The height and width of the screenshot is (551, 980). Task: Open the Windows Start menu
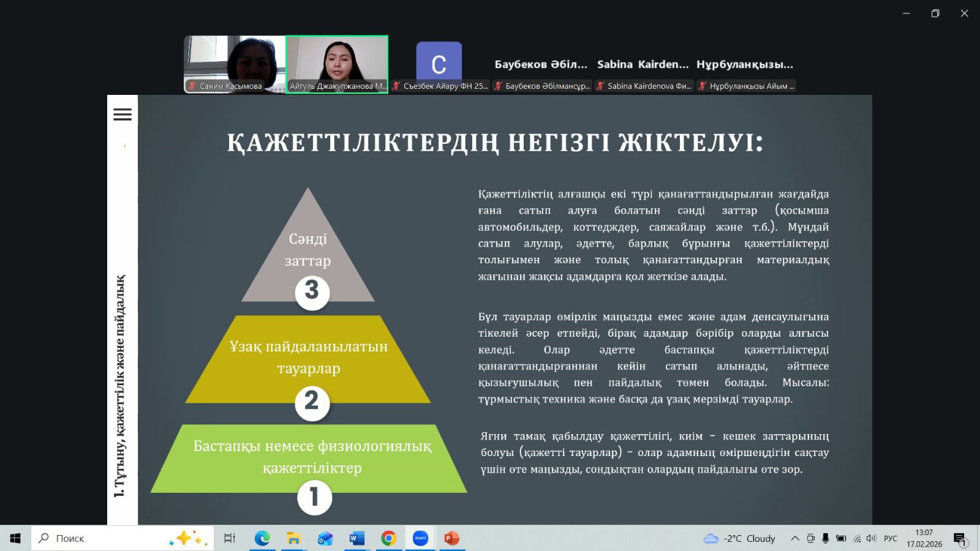[x=15, y=538]
